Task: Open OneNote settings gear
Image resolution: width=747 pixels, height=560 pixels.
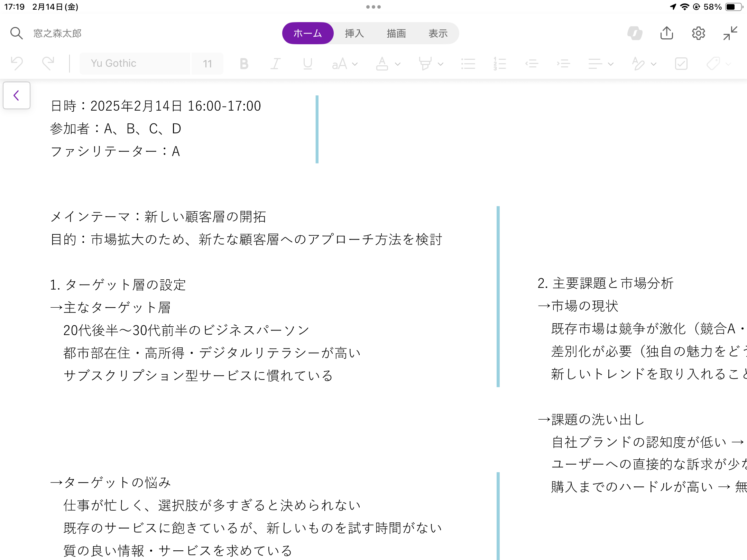Action: pos(698,33)
